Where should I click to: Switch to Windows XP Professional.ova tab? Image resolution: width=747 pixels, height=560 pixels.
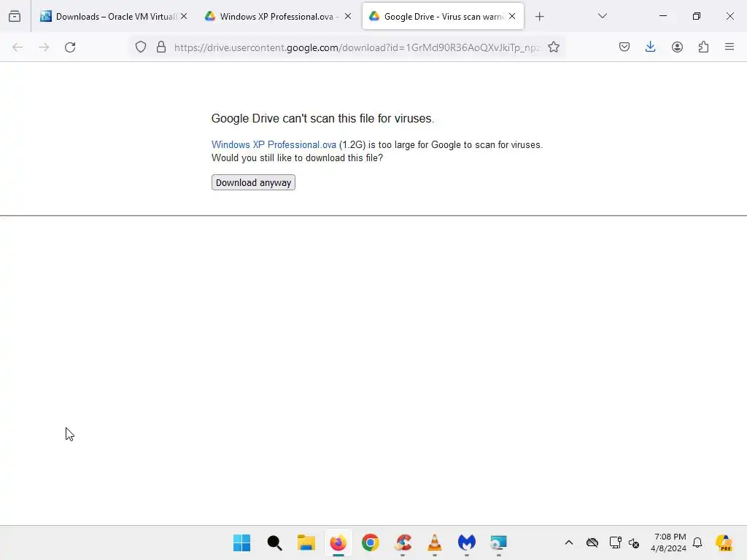[276, 17]
